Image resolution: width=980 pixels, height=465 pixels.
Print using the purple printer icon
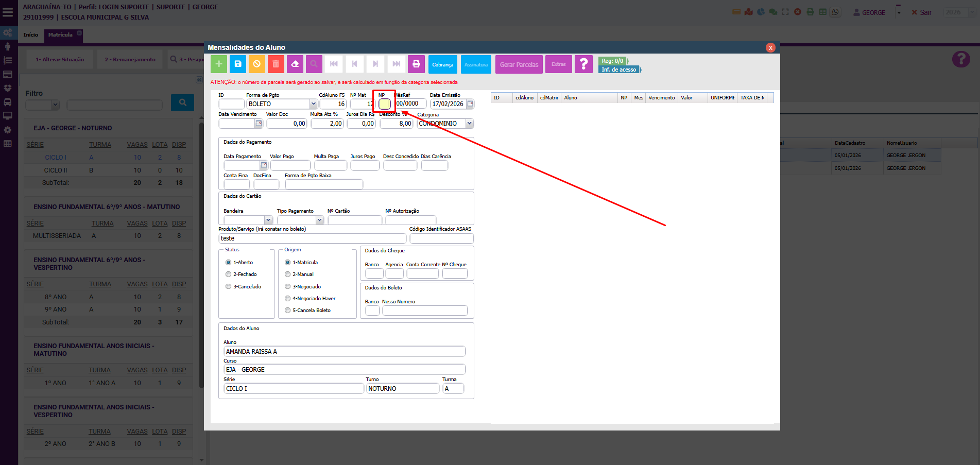point(416,64)
